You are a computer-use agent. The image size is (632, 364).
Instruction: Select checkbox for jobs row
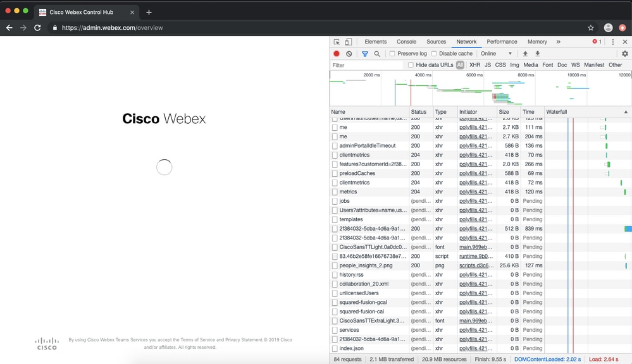point(335,201)
